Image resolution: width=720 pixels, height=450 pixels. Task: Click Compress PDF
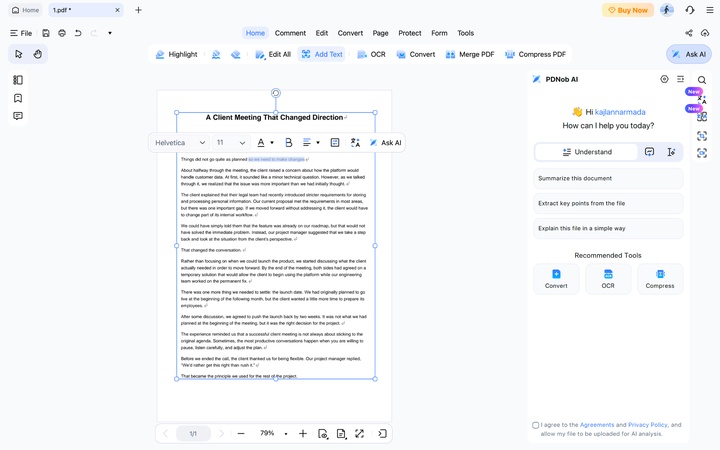pos(535,54)
